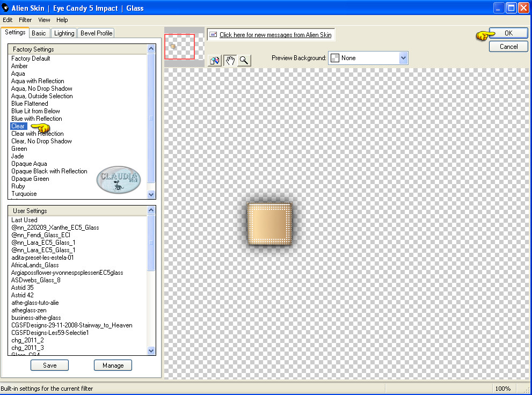Switch to the Lighting tab
This screenshot has height=395, width=532.
64,33
